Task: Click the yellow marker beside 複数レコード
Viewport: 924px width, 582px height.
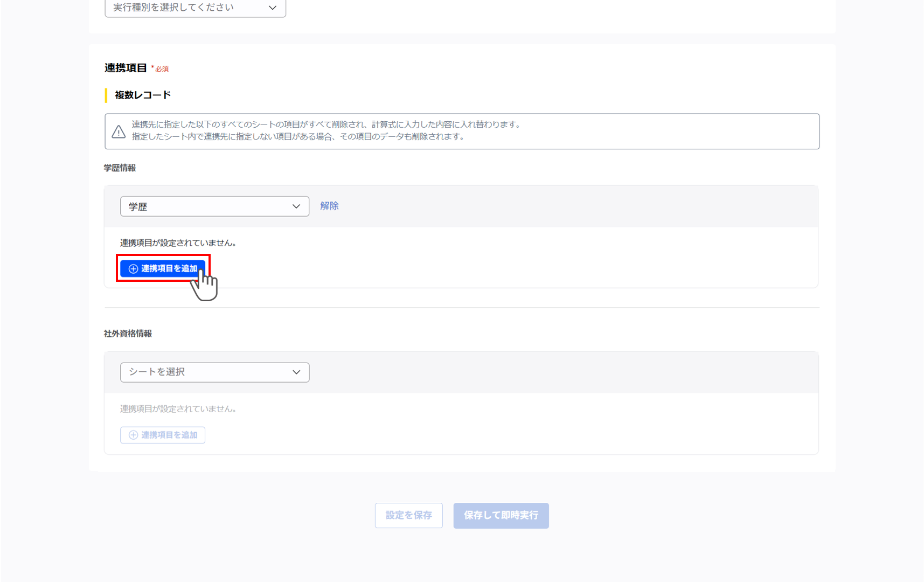Action: click(106, 95)
